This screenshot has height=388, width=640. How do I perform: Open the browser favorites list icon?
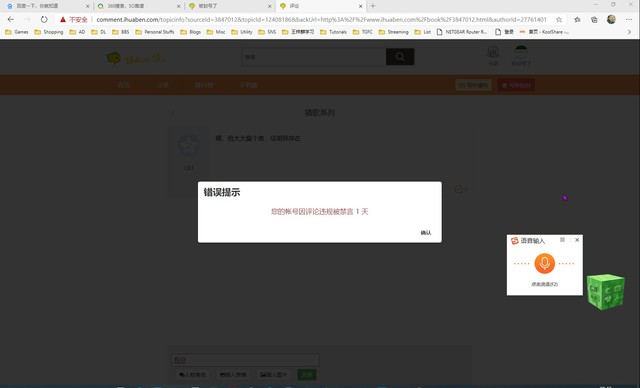pos(577,20)
